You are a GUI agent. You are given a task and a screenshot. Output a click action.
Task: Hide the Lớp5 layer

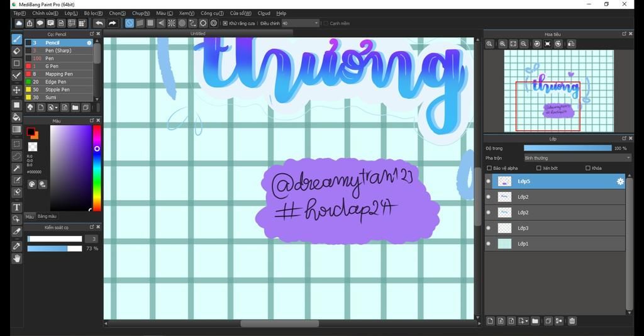coord(488,181)
